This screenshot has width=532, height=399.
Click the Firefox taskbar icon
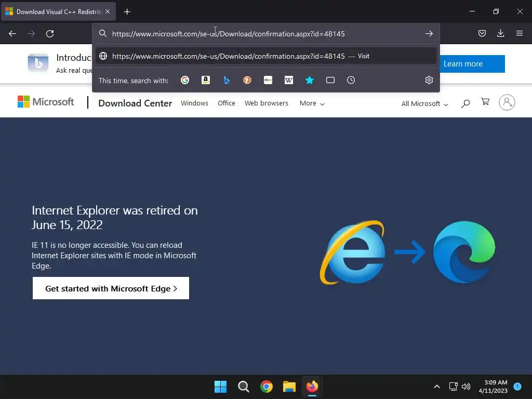[x=312, y=387]
